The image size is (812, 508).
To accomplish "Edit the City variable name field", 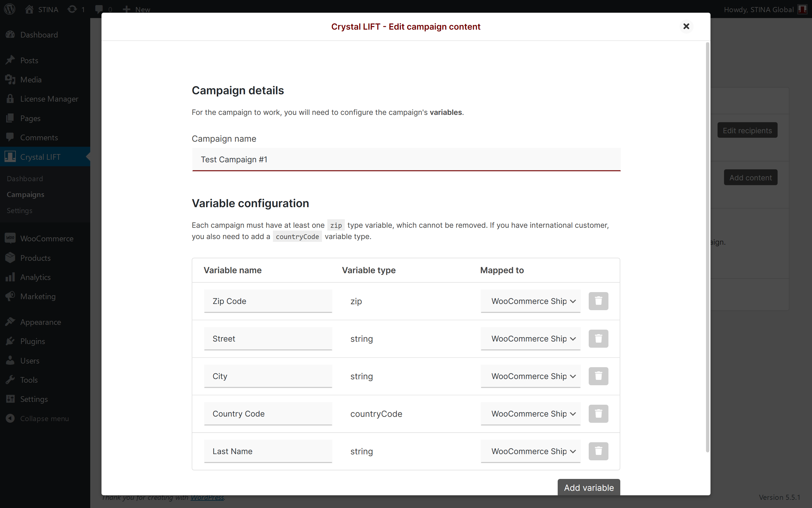I will tap(268, 376).
